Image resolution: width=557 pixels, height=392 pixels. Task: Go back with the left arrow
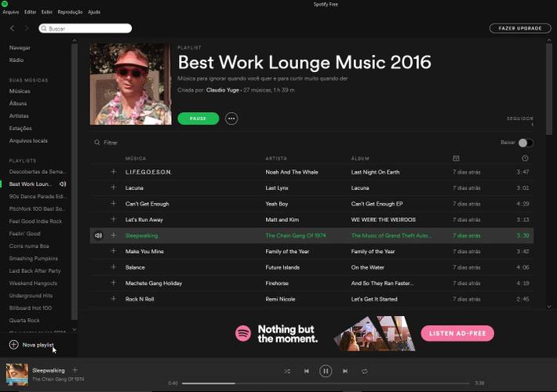coord(13,28)
